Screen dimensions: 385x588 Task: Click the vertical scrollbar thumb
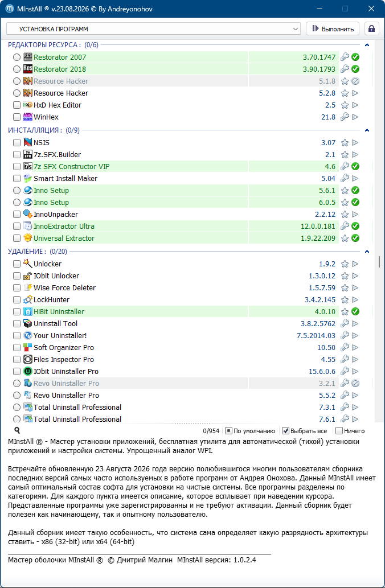[x=379, y=262]
